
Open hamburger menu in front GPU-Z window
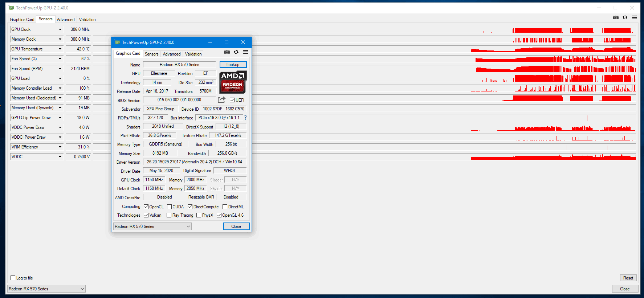tap(246, 52)
